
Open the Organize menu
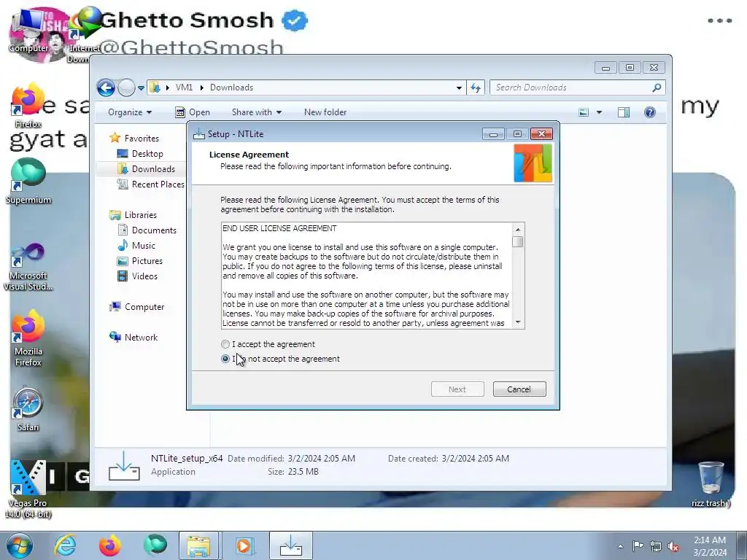pyautogui.click(x=130, y=112)
